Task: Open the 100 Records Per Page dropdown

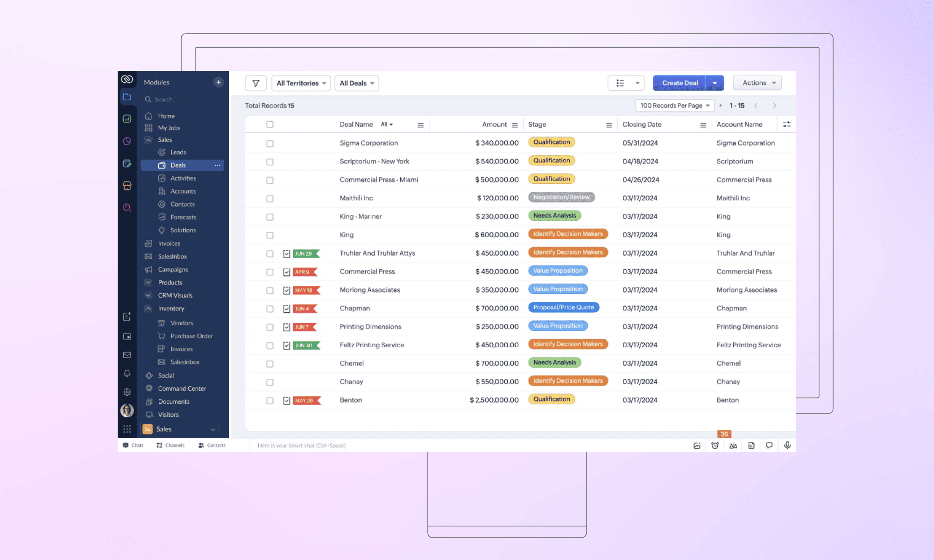Action: [674, 105]
